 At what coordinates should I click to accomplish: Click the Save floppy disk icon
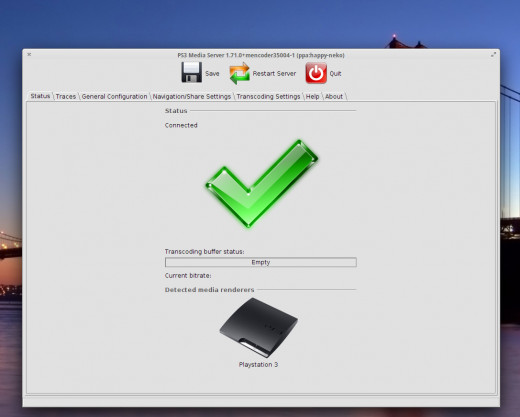click(x=191, y=72)
